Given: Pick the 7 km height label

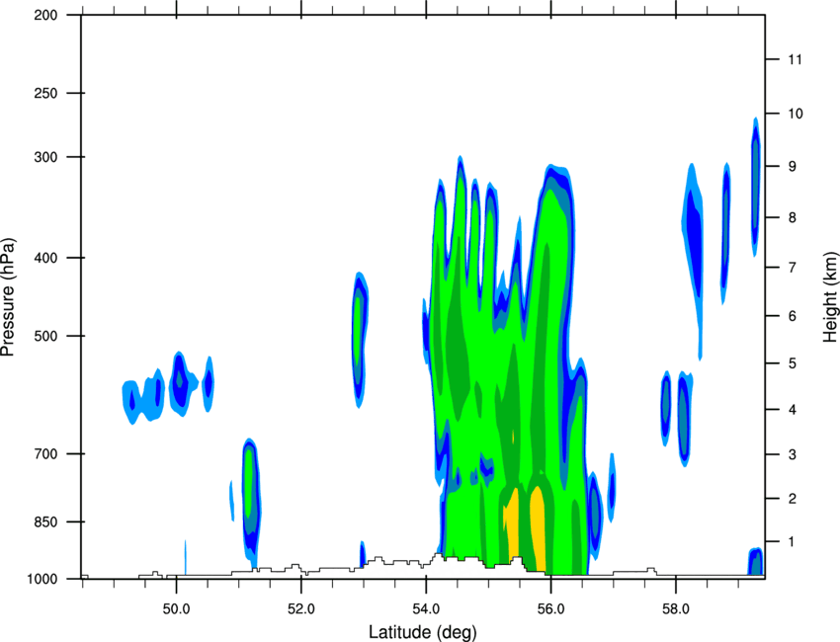Looking at the screenshot, I should coord(792,268).
